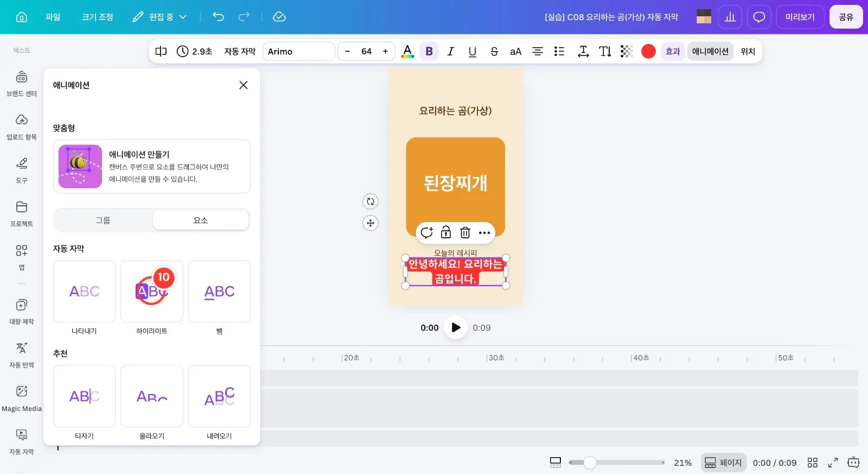Screen dimensions: 868x474
Task: Open the list formatting option
Action: [559, 52]
